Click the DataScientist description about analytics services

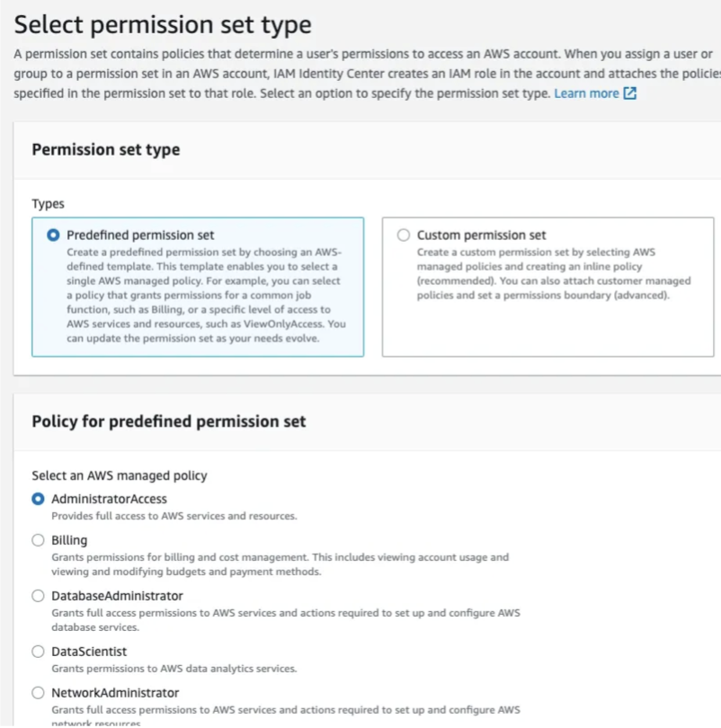pyautogui.click(x=174, y=669)
